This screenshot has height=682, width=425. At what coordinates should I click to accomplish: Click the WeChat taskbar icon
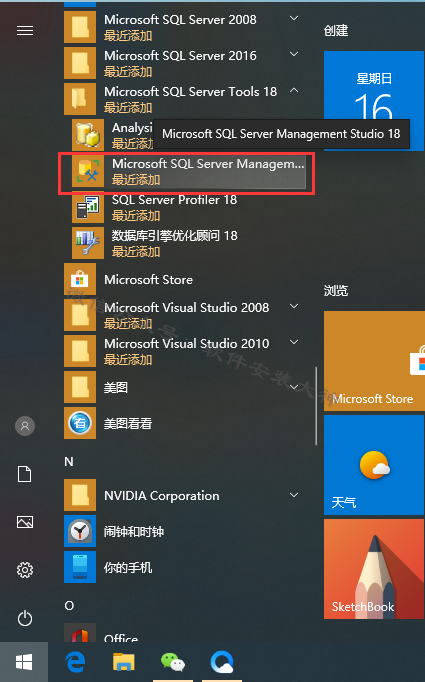click(173, 662)
